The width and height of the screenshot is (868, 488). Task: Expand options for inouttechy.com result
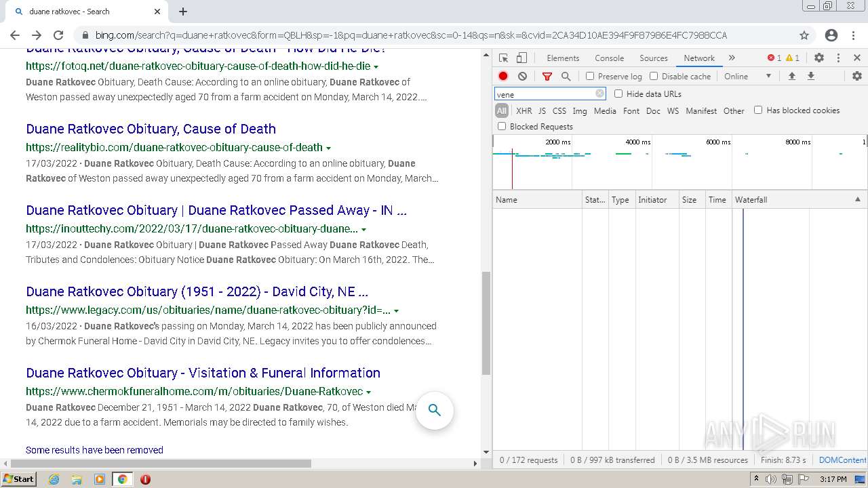(364, 229)
